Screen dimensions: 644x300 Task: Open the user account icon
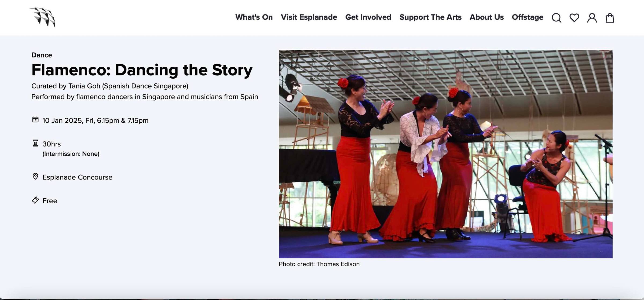tap(592, 18)
